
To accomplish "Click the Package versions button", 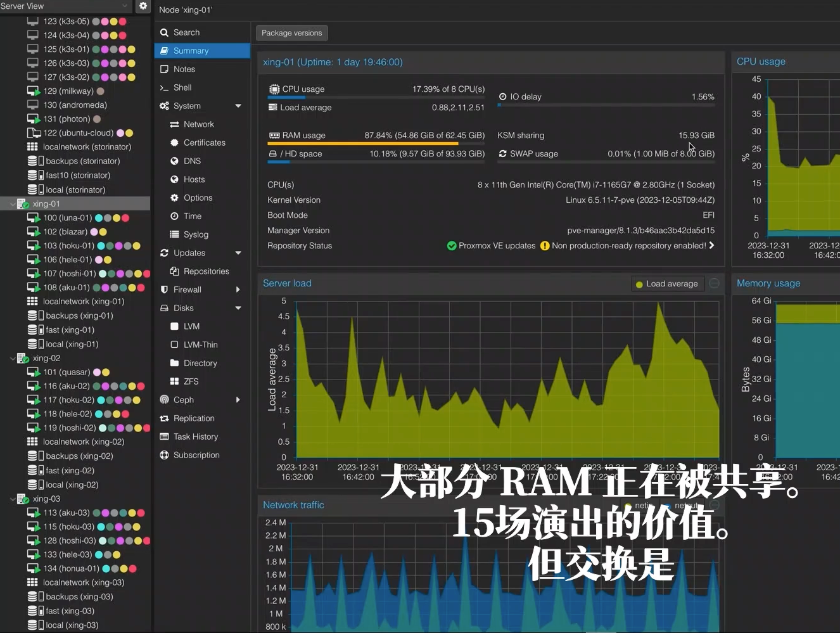I will click(291, 33).
